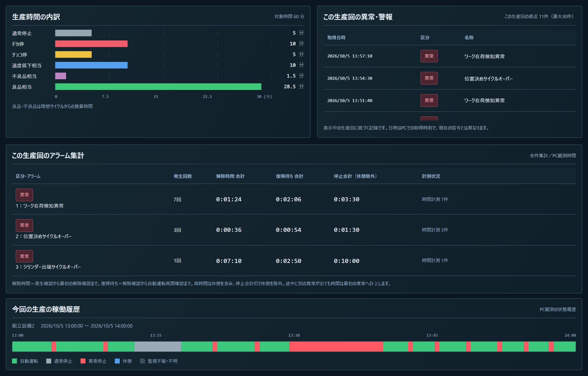Click the 区分 column header in alerts table
This screenshot has height=376, width=588.
pos(425,38)
